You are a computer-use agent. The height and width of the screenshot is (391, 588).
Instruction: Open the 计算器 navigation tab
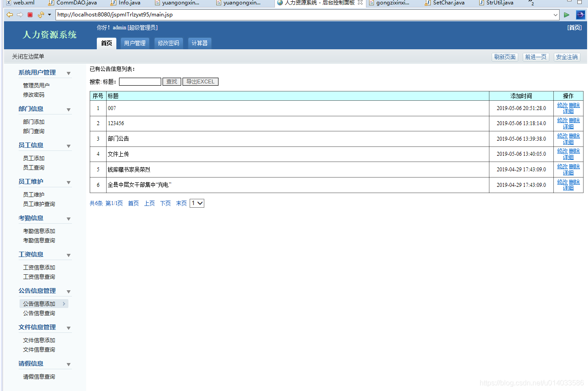click(x=199, y=43)
